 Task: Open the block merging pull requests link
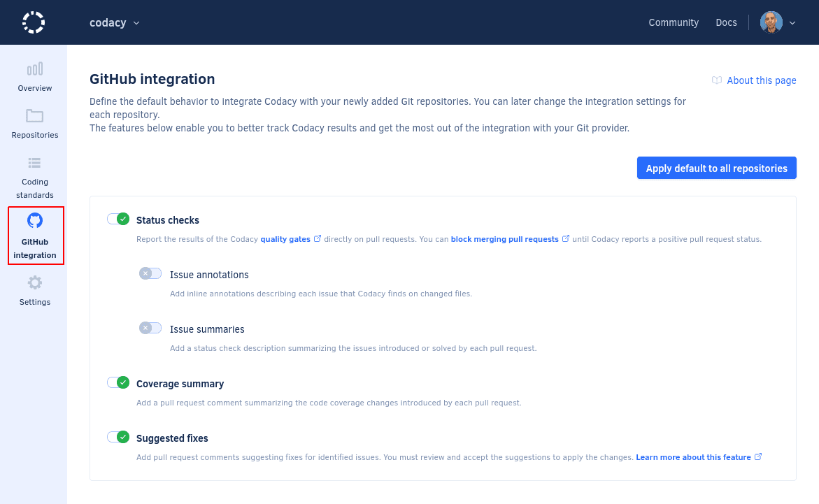[505, 238]
